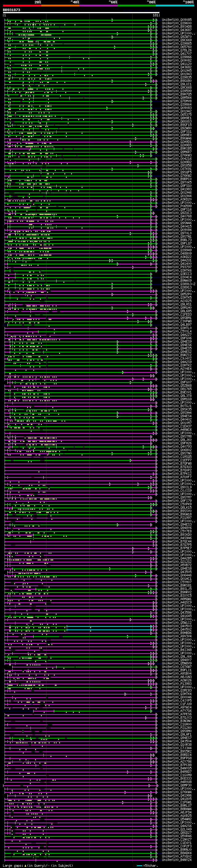Select the UniRef100_Q40793 label
The height and width of the screenshot is (868, 197).
point(177,447)
